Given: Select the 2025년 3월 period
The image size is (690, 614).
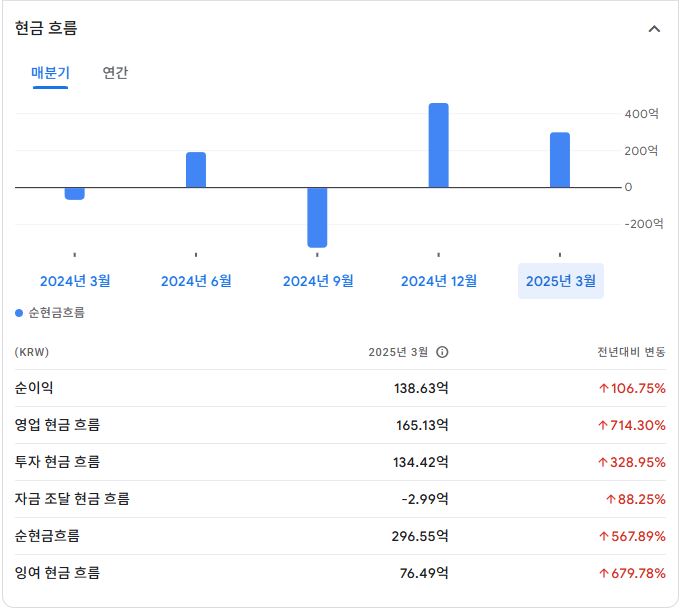Looking at the screenshot, I should [561, 281].
